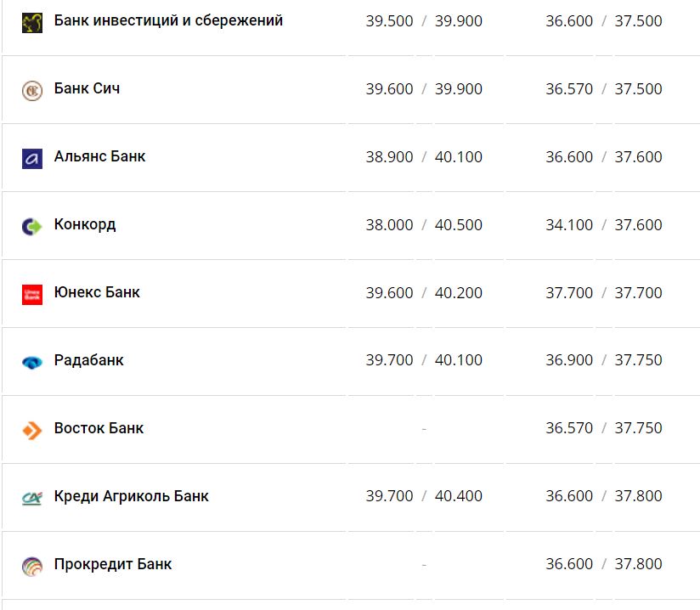Image resolution: width=700 pixels, height=610 pixels.
Task: Open the Радабанк name link
Action: [88, 360]
